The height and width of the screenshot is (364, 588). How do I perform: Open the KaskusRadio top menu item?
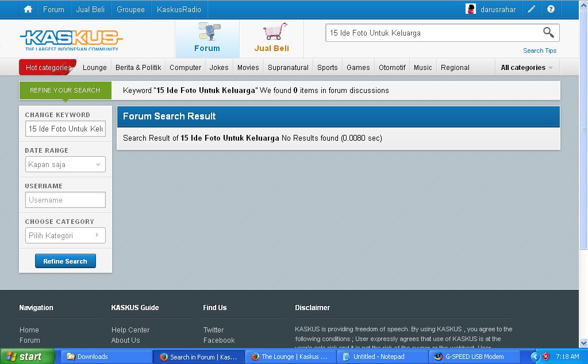[179, 9]
